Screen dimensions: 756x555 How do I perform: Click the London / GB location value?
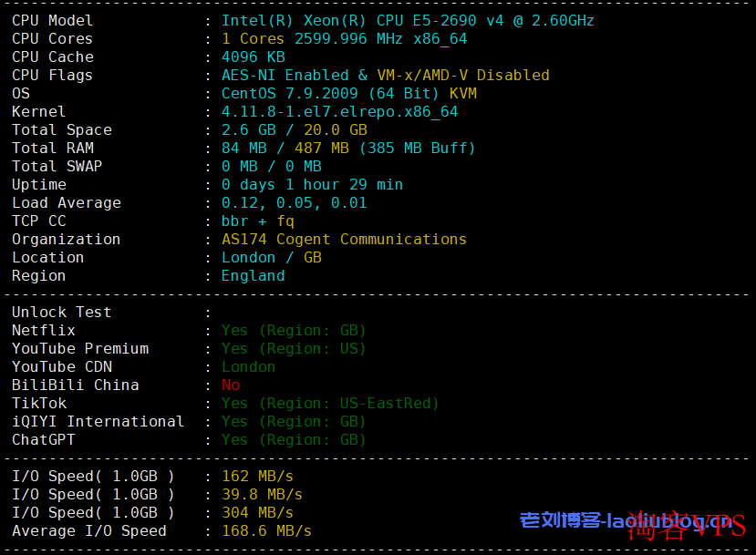272,258
